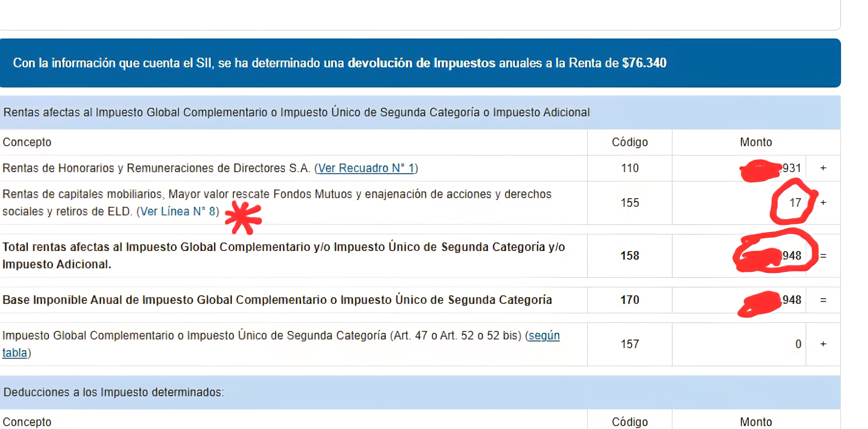
Task: Click the Deducciones a los Impuesto determinados header
Action: click(114, 392)
